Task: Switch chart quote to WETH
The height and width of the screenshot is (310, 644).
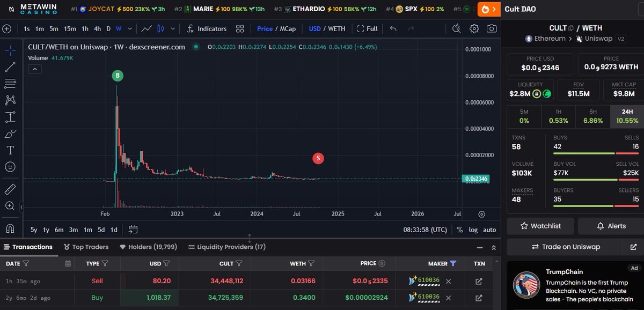Action: click(336, 28)
